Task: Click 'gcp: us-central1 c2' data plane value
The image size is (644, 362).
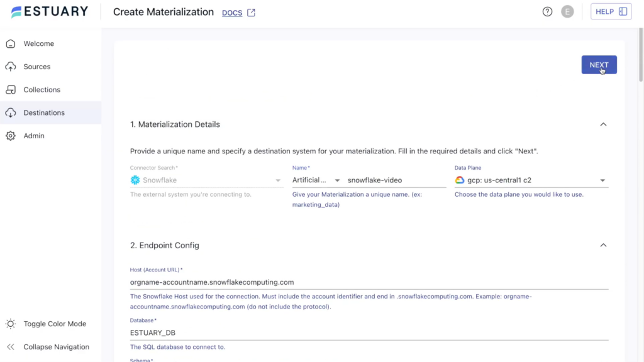Action: click(x=499, y=180)
